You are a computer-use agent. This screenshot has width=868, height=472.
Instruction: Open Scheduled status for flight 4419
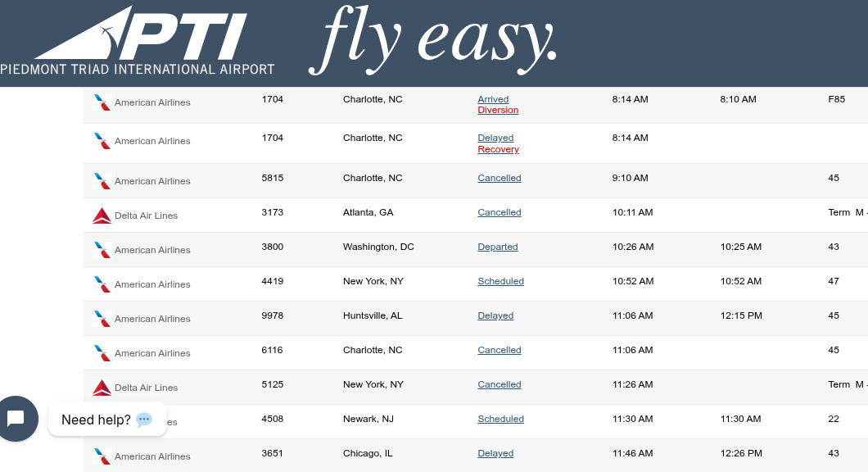pos(500,281)
